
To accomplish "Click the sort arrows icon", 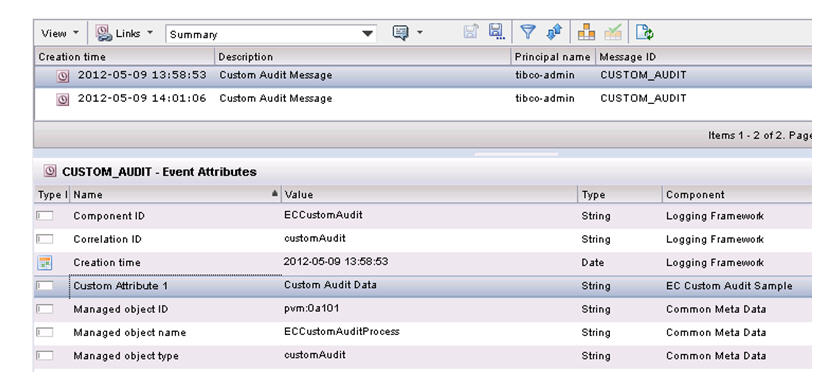I will pyautogui.click(x=554, y=32).
